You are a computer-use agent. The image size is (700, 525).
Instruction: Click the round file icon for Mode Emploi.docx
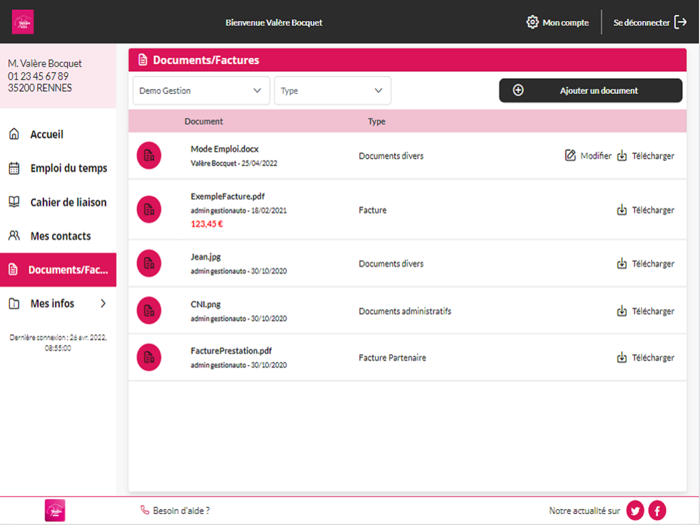pyautogui.click(x=149, y=155)
